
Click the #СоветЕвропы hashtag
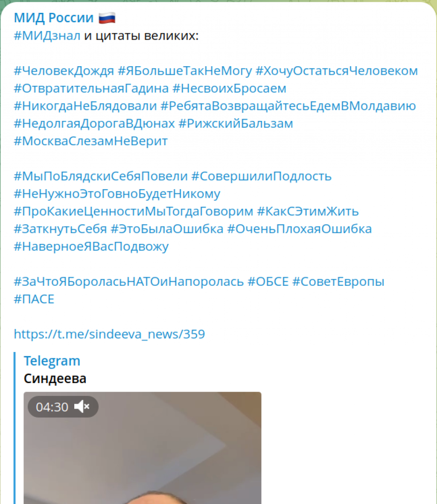(338, 281)
